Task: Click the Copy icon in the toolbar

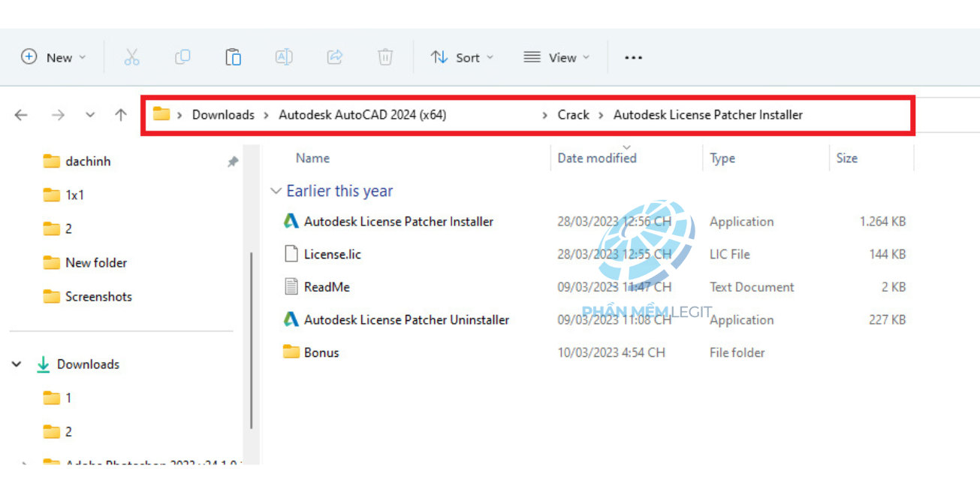Action: coord(182,57)
